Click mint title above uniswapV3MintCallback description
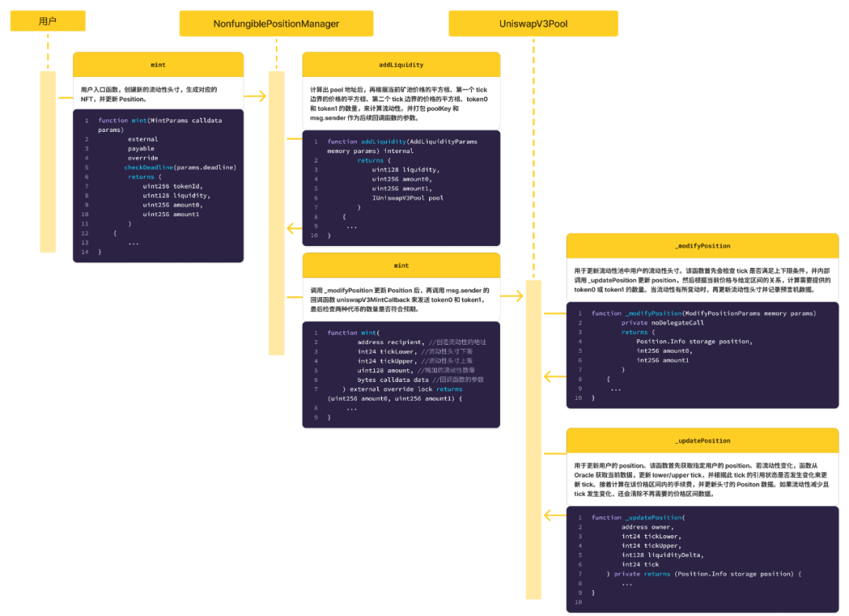The height and width of the screenshot is (616, 849). click(x=401, y=266)
